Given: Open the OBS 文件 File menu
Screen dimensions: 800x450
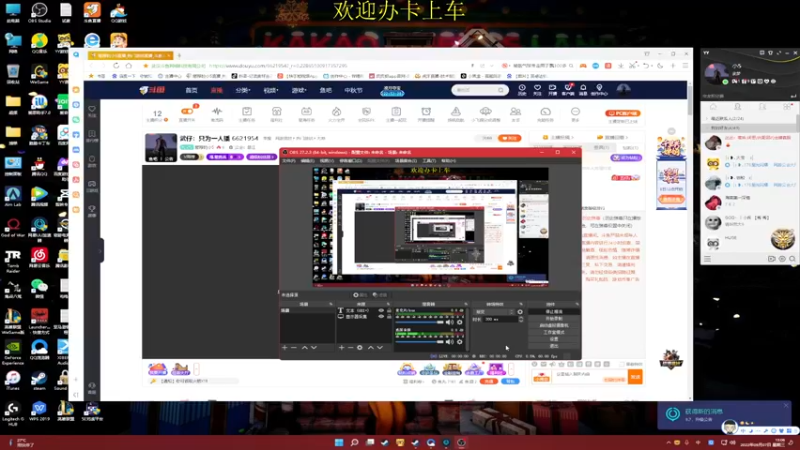Looking at the screenshot, I should click(289, 161).
